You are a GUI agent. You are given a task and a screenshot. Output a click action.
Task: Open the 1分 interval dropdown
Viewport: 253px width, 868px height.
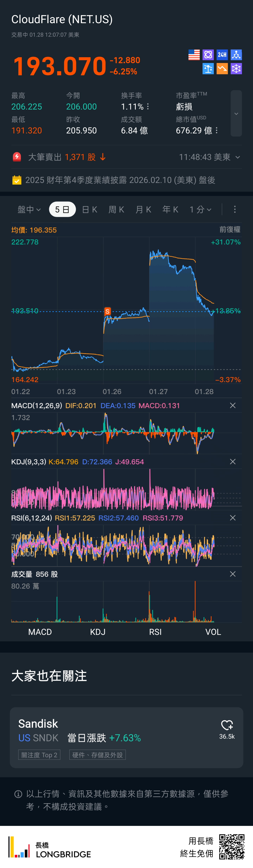(x=200, y=210)
